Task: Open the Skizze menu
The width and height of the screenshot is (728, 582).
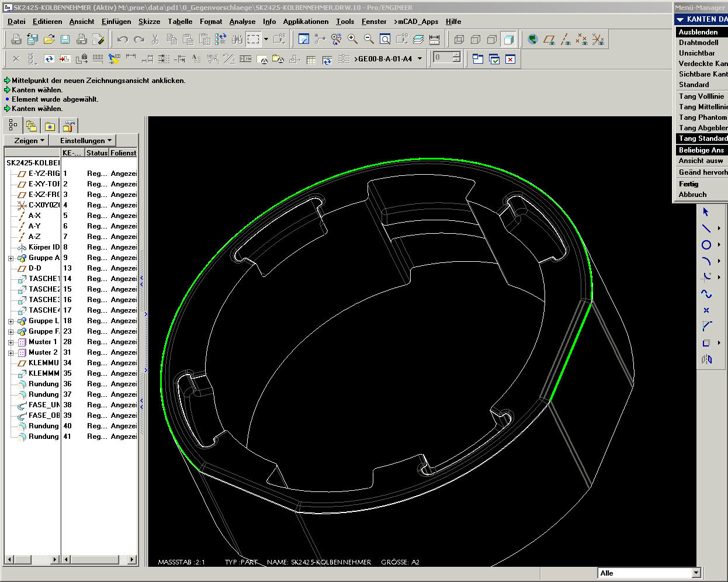Action: [149, 22]
